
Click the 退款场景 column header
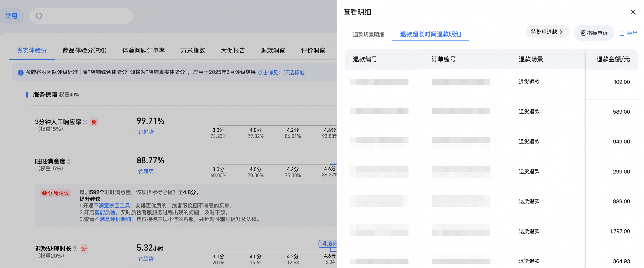tap(531, 59)
